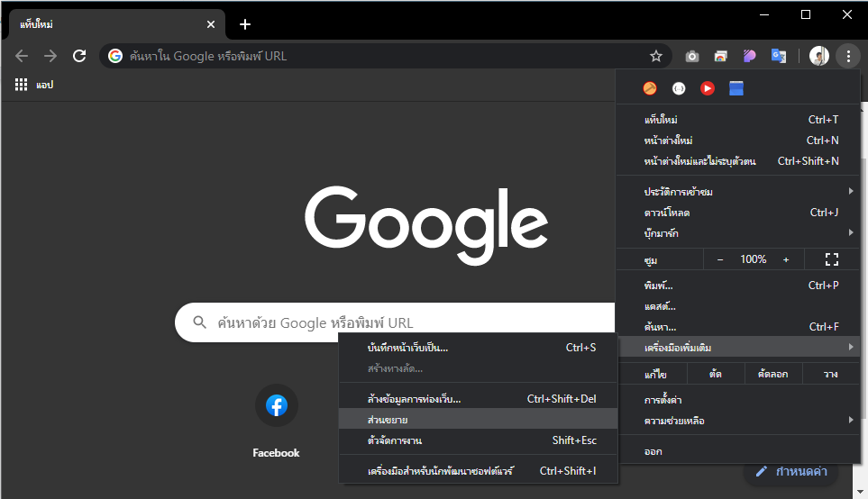Click the กำหนดค่า customize button
Image resolution: width=868 pixels, height=499 pixels.
coord(791,471)
